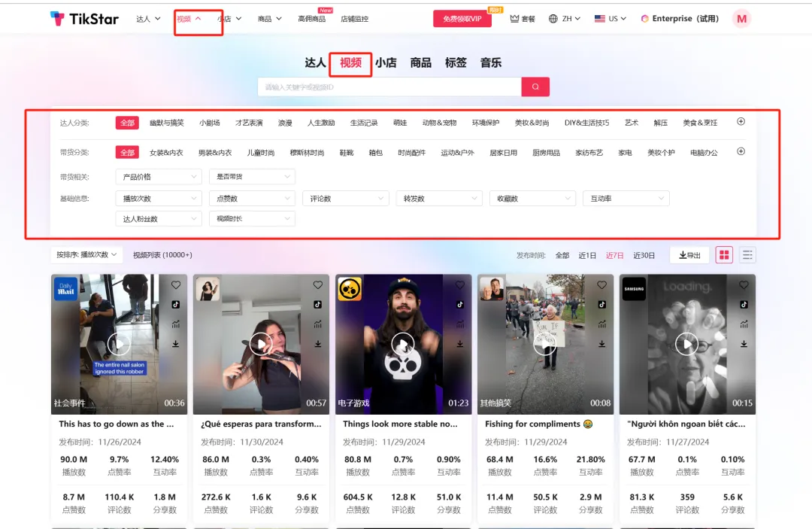The height and width of the screenshot is (529, 812).
Task: Select 幽默与搞笑 creator category
Action: tap(167, 123)
